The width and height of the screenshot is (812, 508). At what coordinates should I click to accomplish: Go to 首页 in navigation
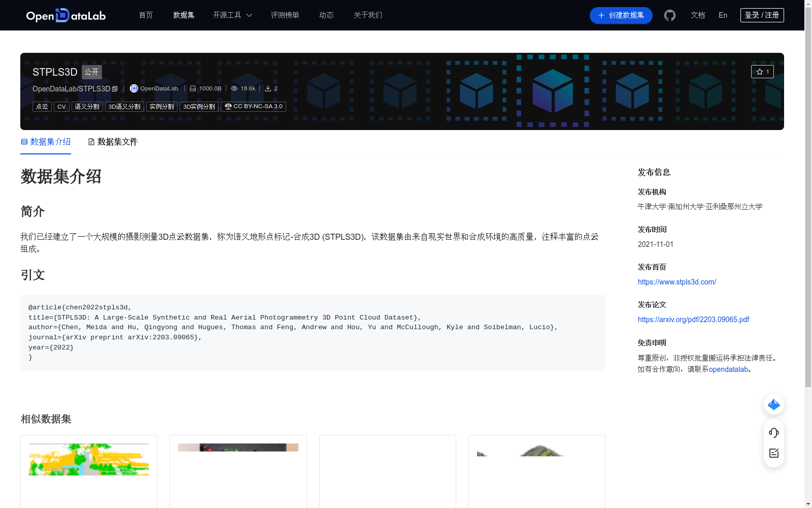[x=146, y=15]
